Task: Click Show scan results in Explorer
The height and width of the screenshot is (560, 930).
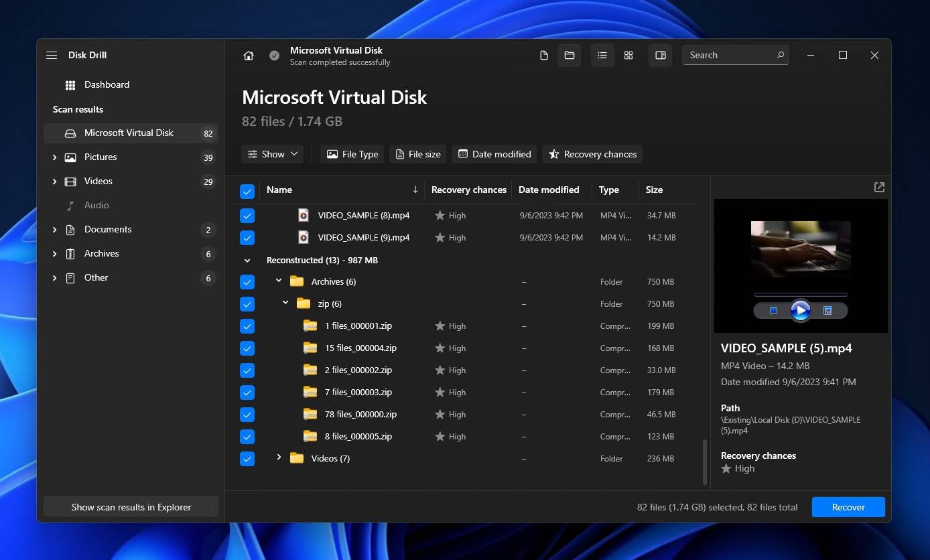Action: 131,507
